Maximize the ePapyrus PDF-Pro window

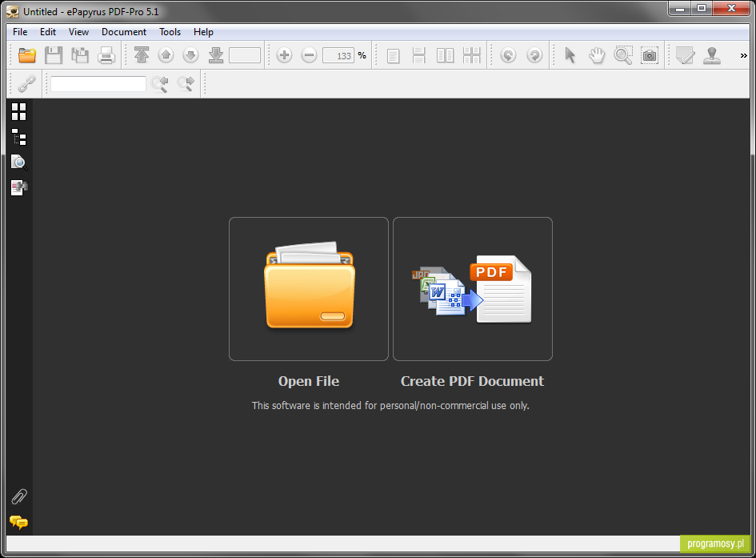(702, 9)
